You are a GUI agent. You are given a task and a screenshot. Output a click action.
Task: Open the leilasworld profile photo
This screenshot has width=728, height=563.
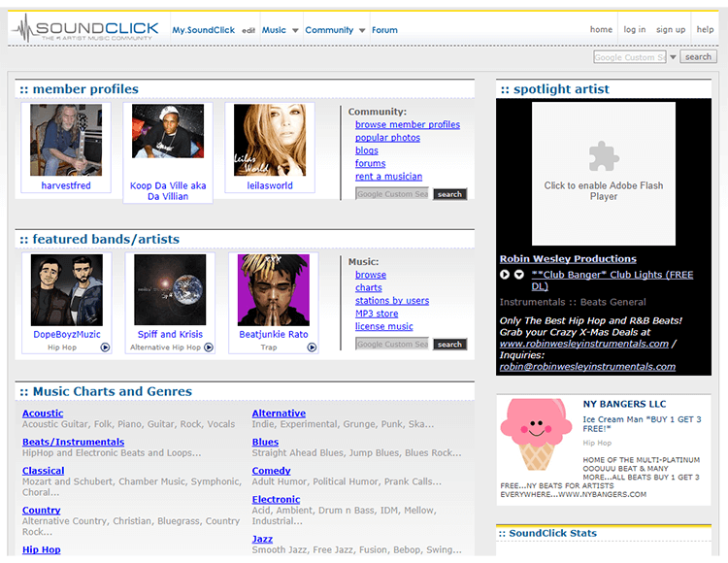click(x=270, y=140)
